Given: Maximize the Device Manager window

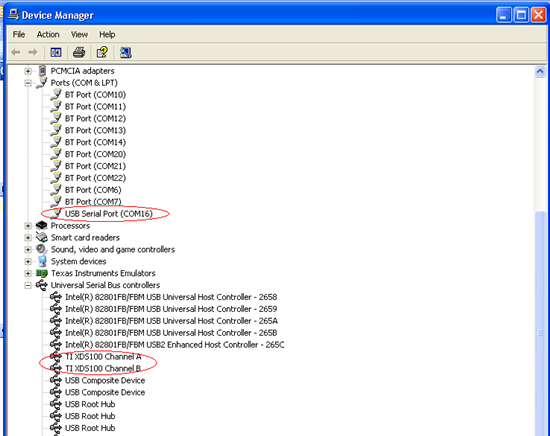Looking at the screenshot, I should [x=521, y=15].
